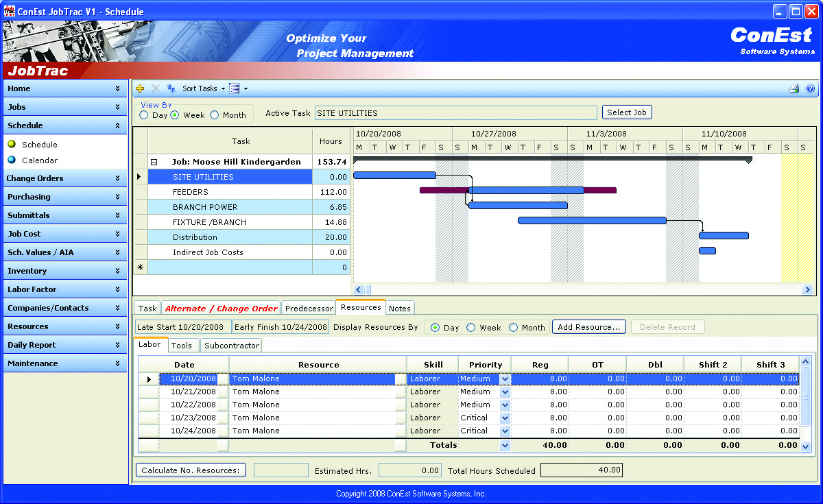Screen dimensions: 823x504
Task: Expand the Daily Report sidebar section
Action: coord(65,345)
